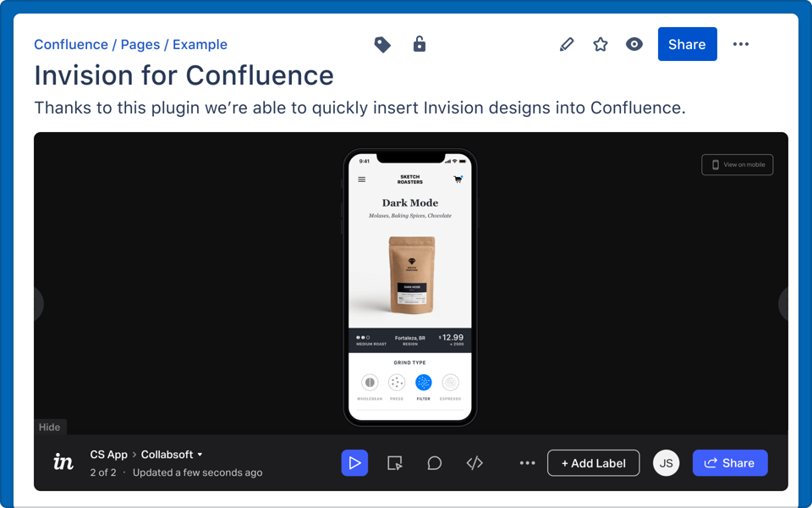Activate InVision preview play mode

tap(354, 463)
